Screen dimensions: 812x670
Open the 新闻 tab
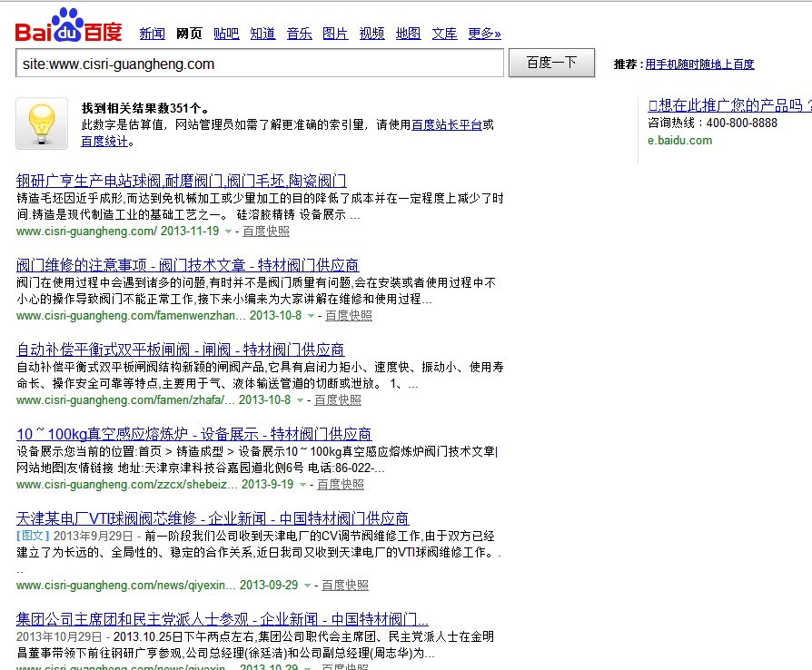[153, 34]
